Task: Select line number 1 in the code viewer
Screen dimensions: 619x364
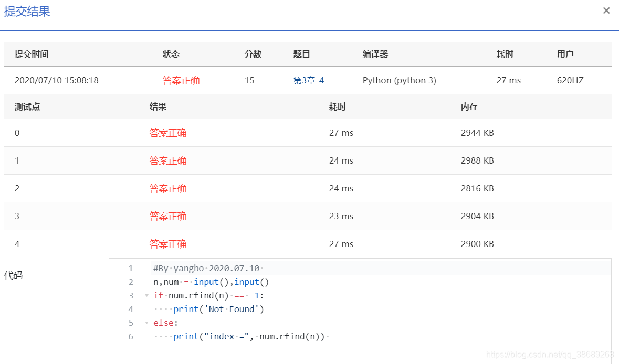Action: (x=130, y=268)
